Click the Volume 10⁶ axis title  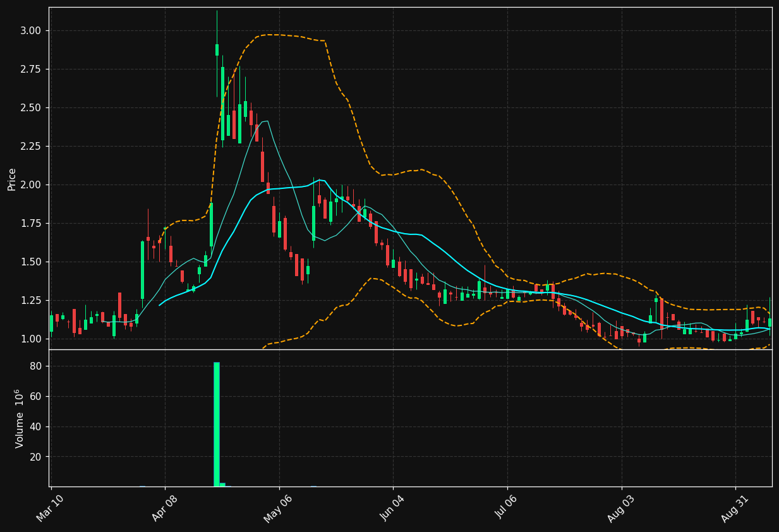(x=19, y=418)
